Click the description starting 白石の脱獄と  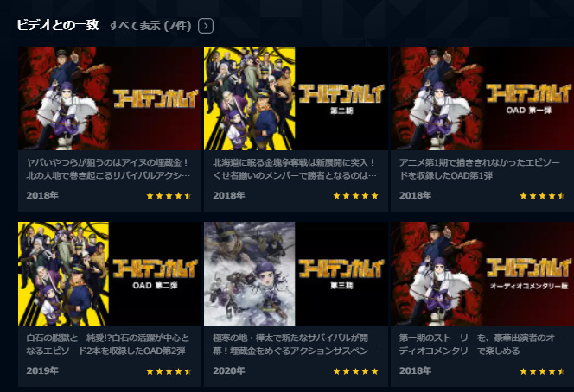coord(107,345)
